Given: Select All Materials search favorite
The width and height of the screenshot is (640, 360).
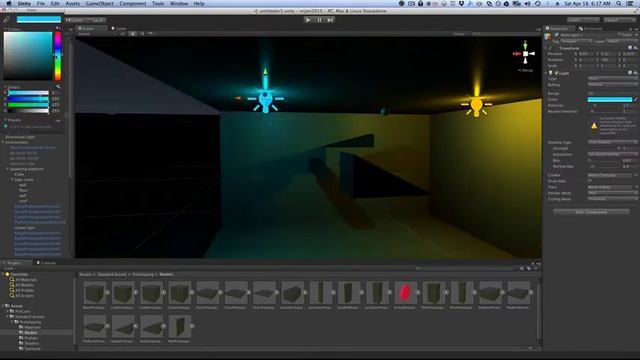Looking at the screenshot, I should click(26, 280).
